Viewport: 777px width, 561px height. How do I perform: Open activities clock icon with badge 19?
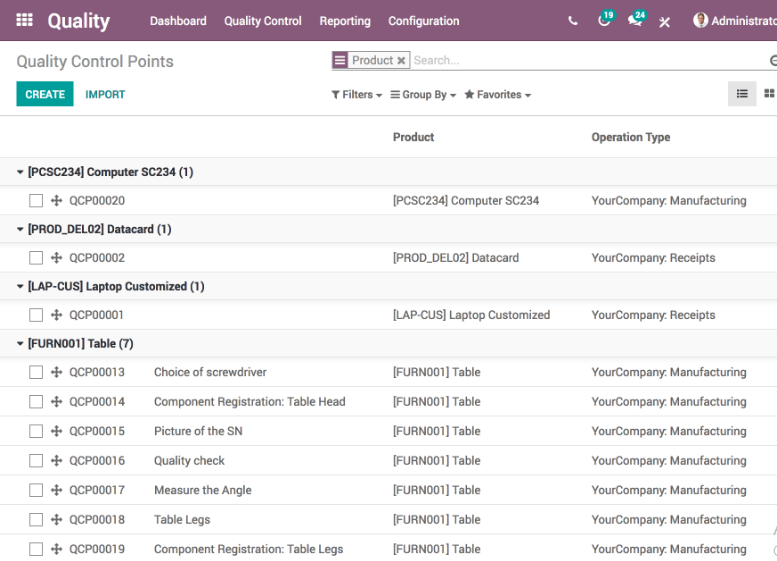click(604, 21)
